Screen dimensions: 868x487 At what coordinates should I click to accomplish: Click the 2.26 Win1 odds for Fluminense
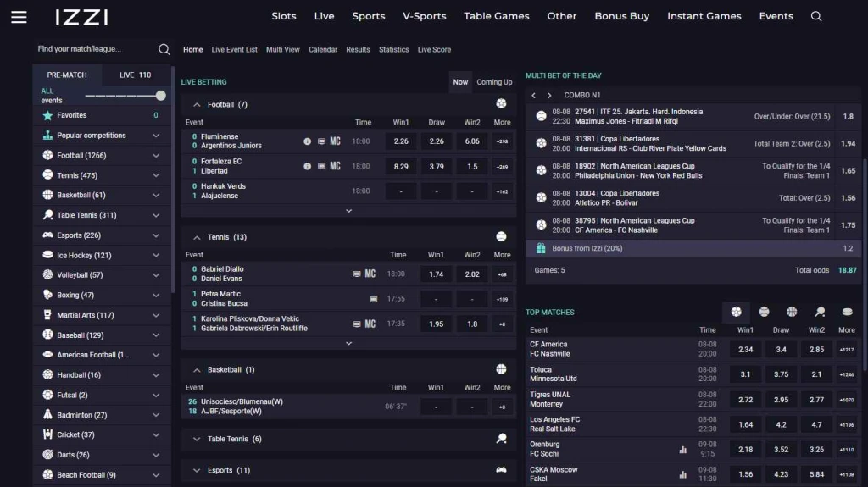click(401, 141)
